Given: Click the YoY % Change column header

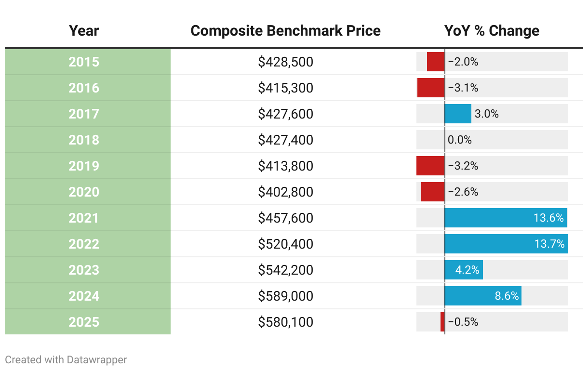Looking at the screenshot, I should (x=492, y=31).
